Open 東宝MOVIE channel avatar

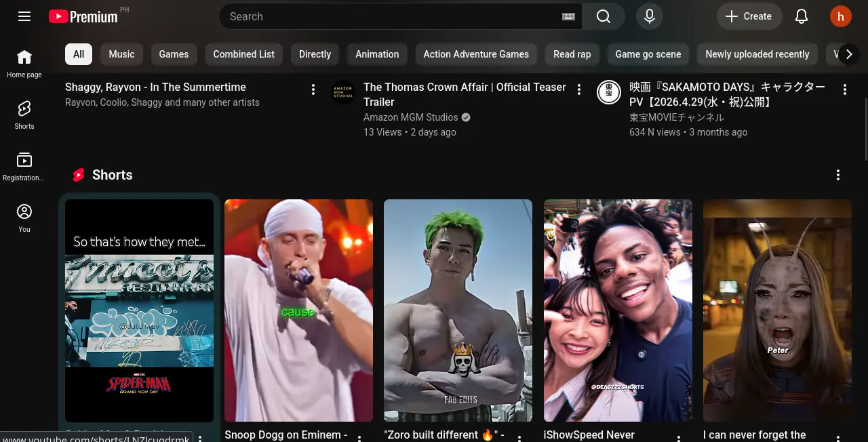pyautogui.click(x=609, y=92)
